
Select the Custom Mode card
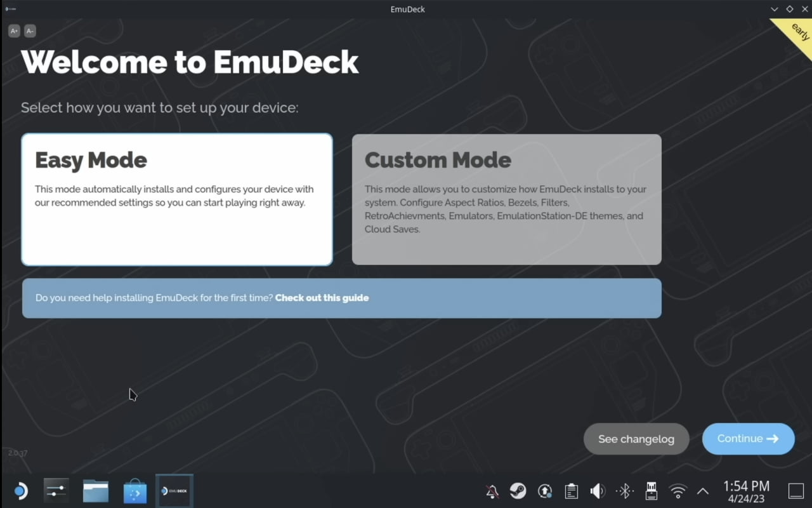[507, 199]
